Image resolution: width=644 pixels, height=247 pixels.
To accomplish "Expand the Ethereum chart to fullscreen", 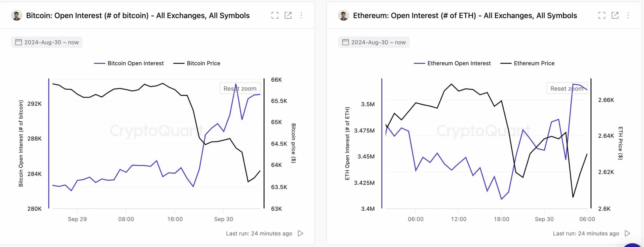I will [602, 15].
